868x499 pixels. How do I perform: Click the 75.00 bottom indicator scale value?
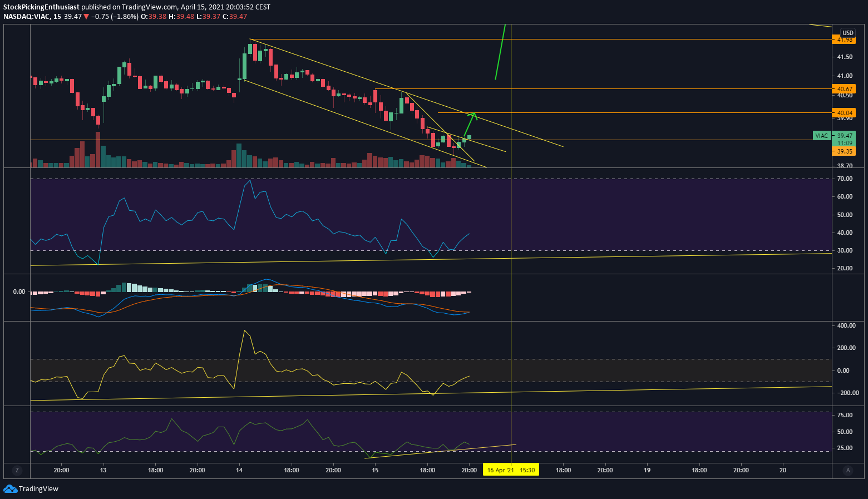(x=845, y=415)
